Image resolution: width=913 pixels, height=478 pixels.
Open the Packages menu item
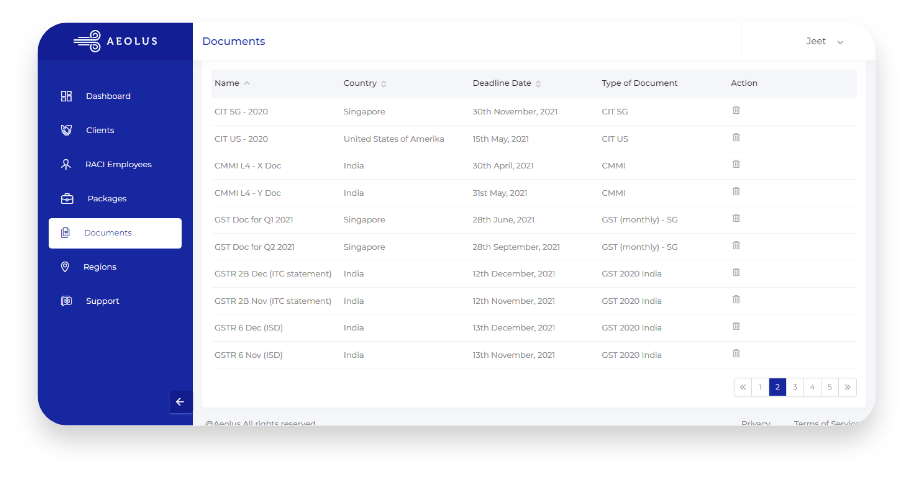tap(115, 199)
